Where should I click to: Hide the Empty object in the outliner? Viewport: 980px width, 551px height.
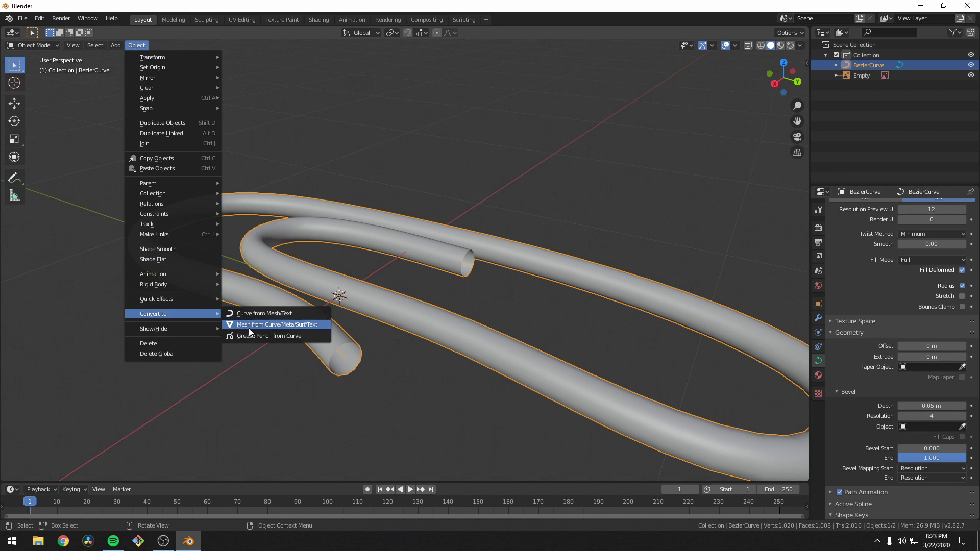971,75
